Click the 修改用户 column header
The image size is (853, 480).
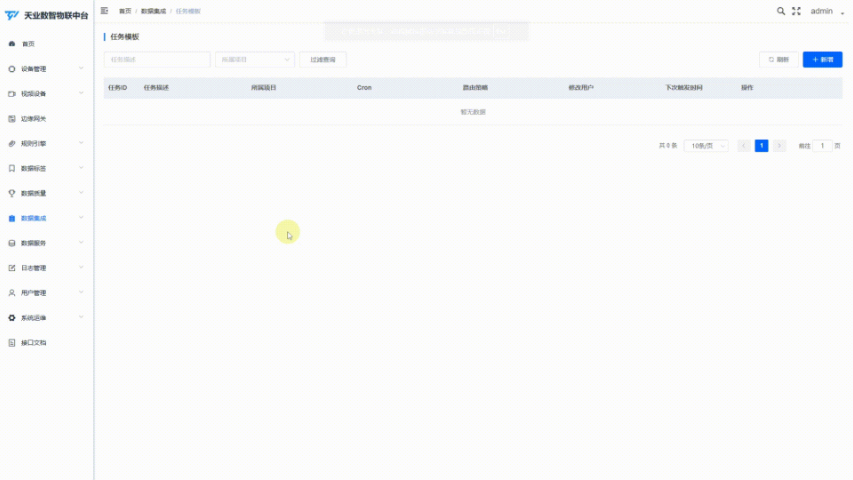[x=581, y=88]
